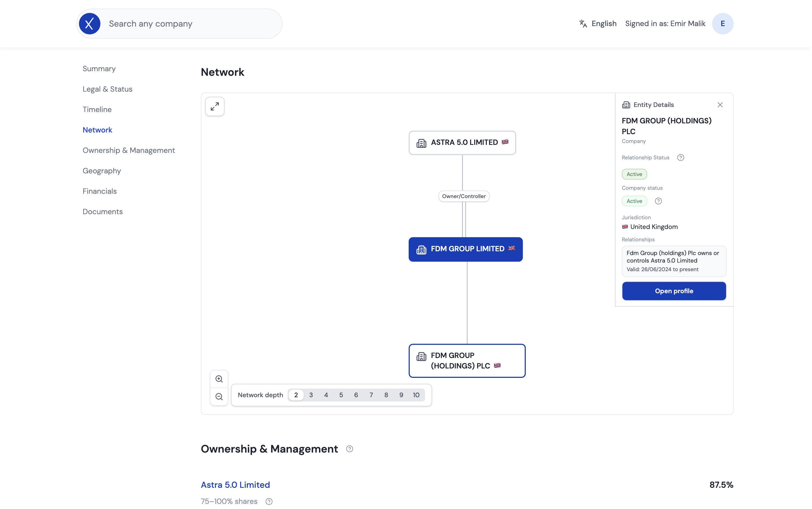Click the blue X logo icon
The image size is (812, 509).
[89, 24]
